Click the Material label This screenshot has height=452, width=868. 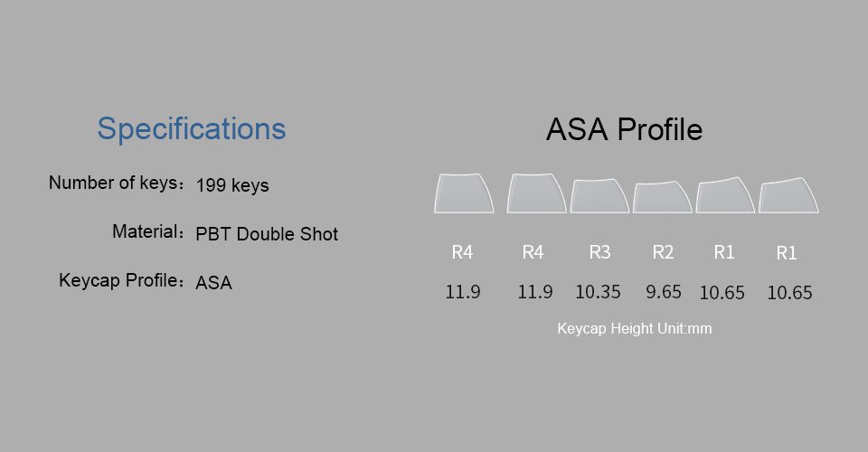click(145, 231)
